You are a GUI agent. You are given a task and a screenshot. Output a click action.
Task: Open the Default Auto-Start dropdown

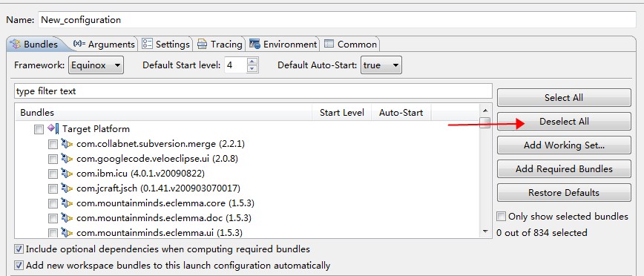click(381, 65)
